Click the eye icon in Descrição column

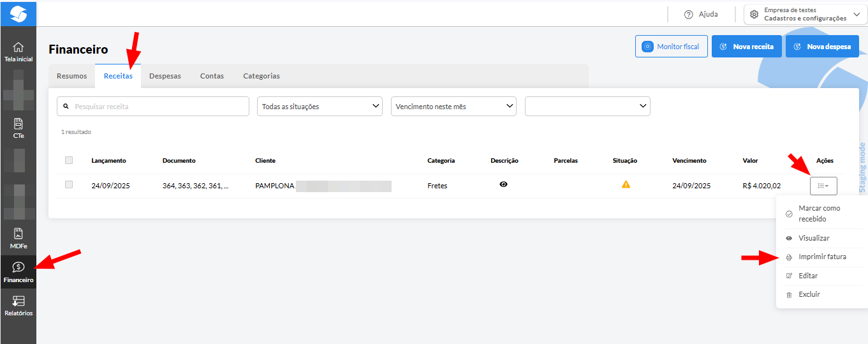pos(504,184)
